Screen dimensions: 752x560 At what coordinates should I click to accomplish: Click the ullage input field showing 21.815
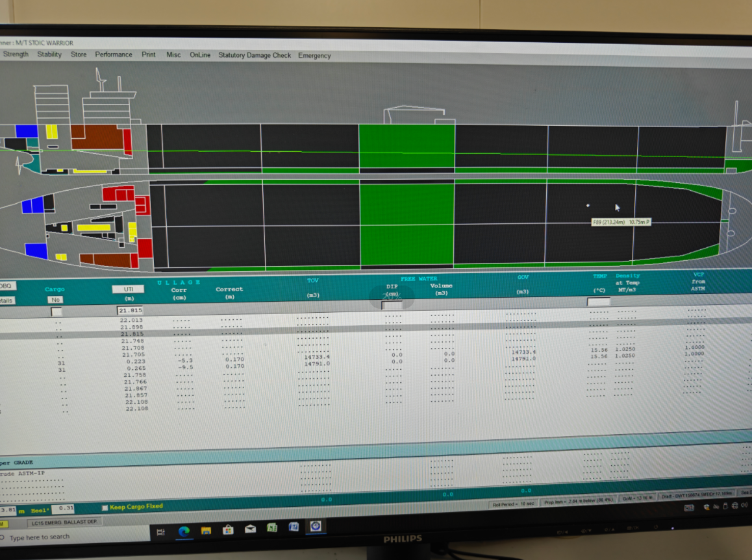tap(130, 311)
